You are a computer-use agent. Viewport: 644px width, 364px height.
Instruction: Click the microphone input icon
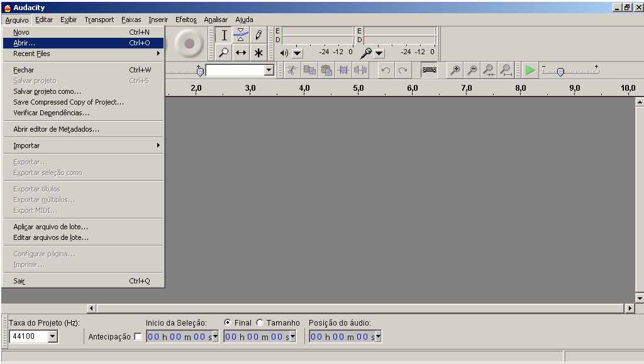coord(365,53)
